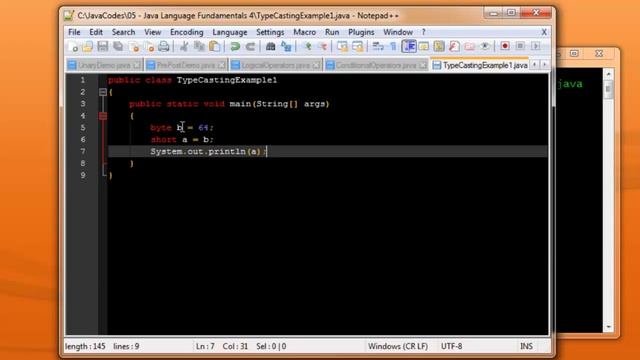Paste using the clipboard toolbar icon
Image resolution: width=640 pixels, height=360 pixels.
(215, 47)
